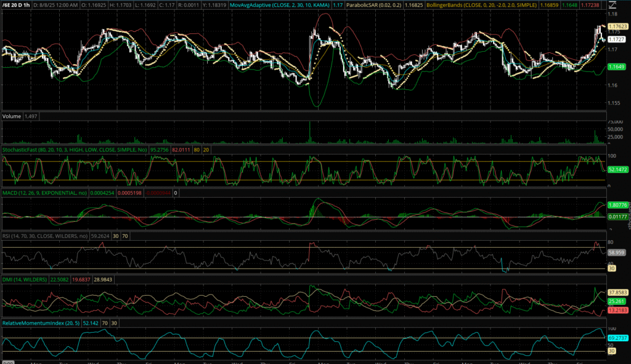Select the L: 1.1692 low value
This screenshot has height=364, width=631.
click(145, 5)
